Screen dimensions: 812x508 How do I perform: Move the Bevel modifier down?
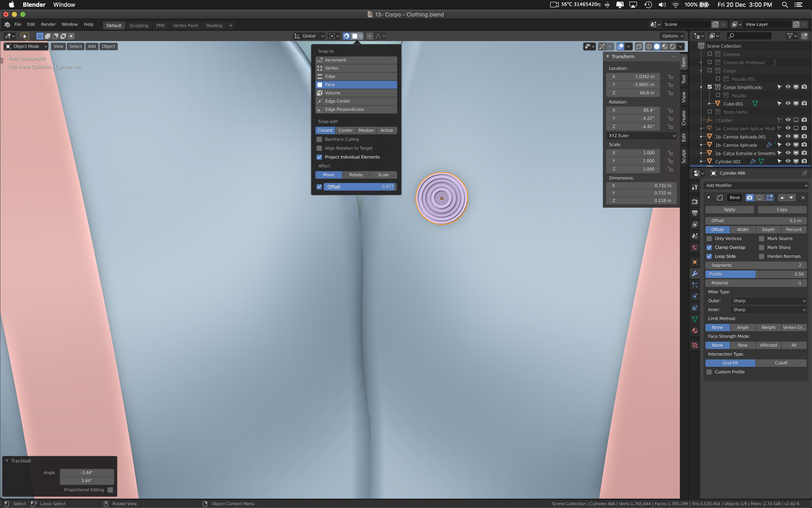(x=791, y=197)
